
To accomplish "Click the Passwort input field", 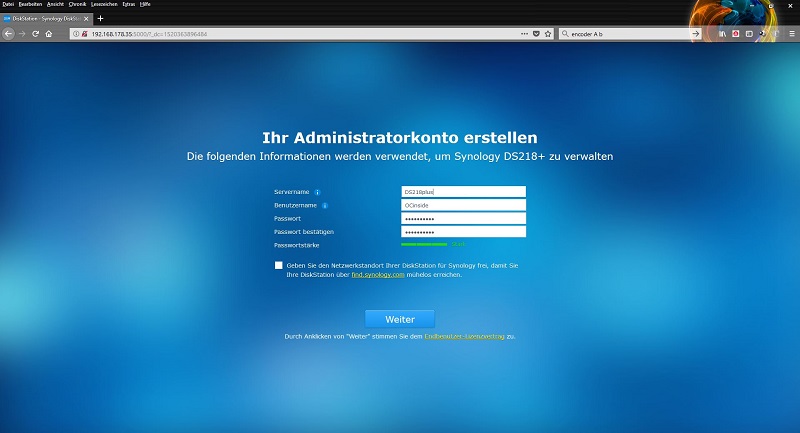I will (463, 218).
